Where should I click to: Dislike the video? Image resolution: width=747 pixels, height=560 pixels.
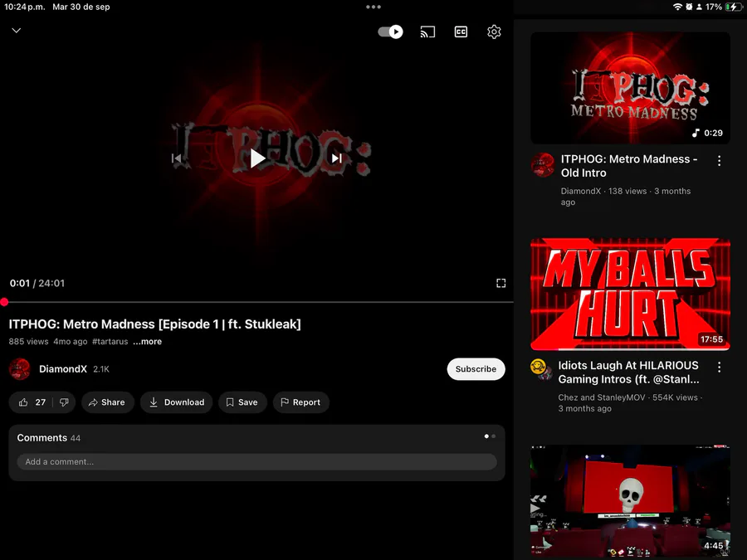(x=64, y=402)
